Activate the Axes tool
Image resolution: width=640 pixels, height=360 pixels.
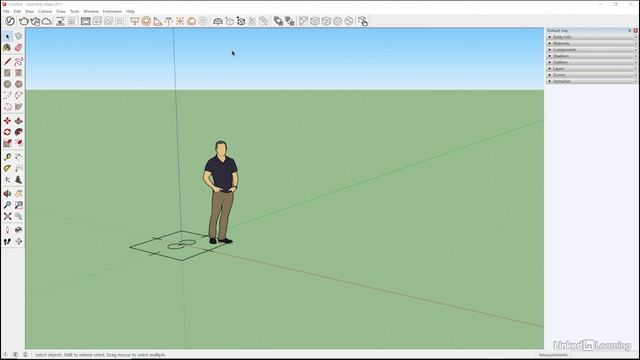(7, 180)
